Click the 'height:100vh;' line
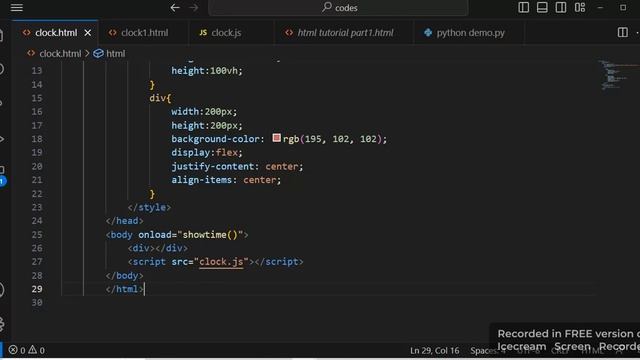 coord(207,71)
